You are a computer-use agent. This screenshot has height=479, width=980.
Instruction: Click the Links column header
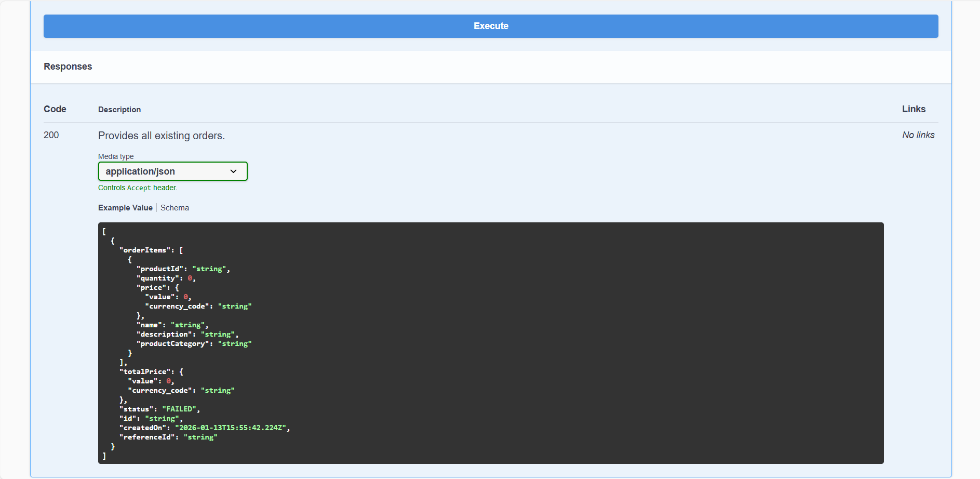913,109
